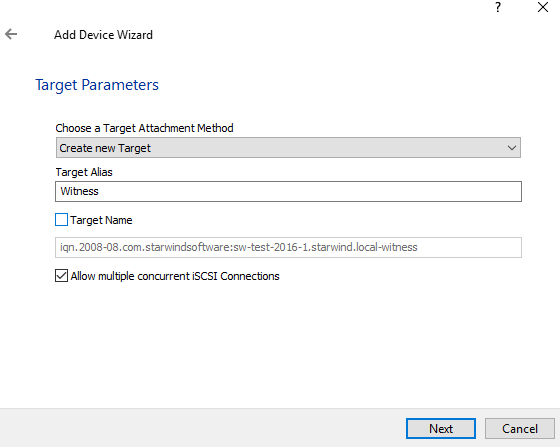The height and width of the screenshot is (447, 560).
Task: Enable the Target Name checkbox
Action: pos(61,220)
